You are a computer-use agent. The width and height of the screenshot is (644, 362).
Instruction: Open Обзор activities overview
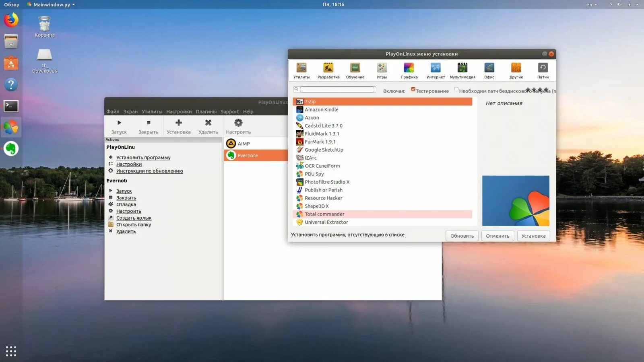pos(12,4)
